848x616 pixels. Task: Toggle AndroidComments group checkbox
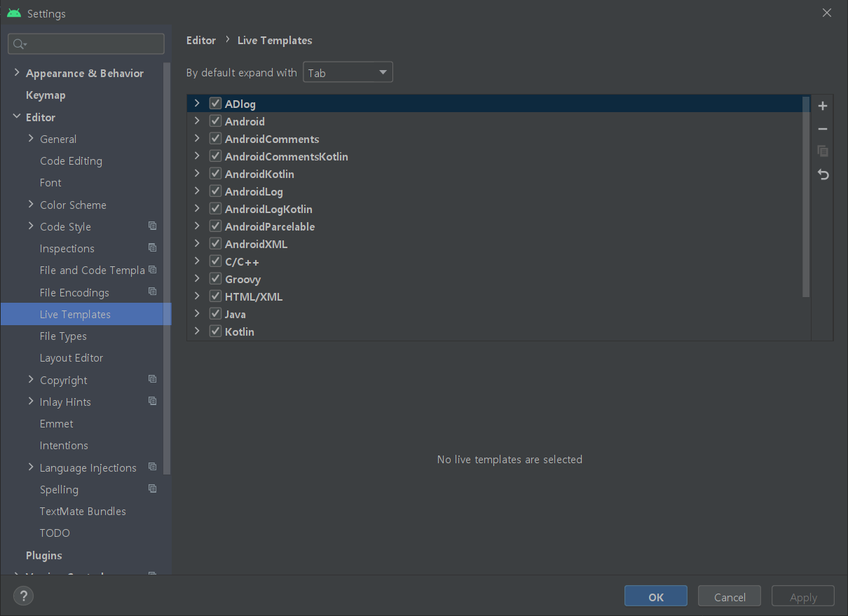click(215, 139)
